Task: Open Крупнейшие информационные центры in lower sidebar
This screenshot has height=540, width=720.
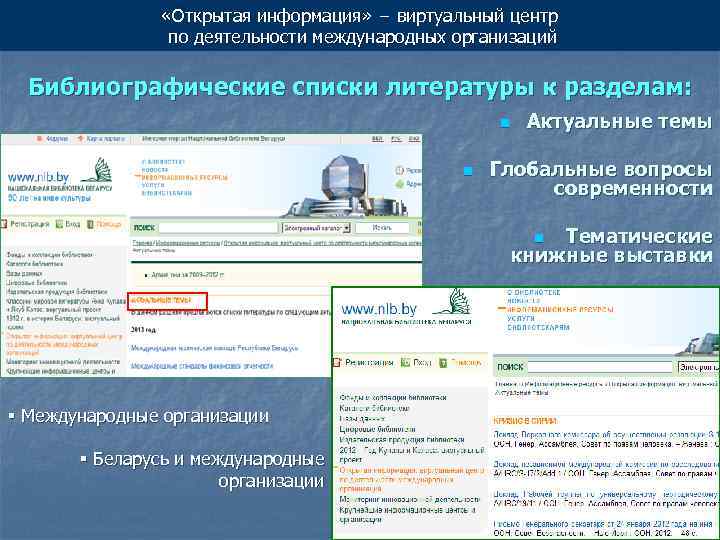Action: [408, 515]
